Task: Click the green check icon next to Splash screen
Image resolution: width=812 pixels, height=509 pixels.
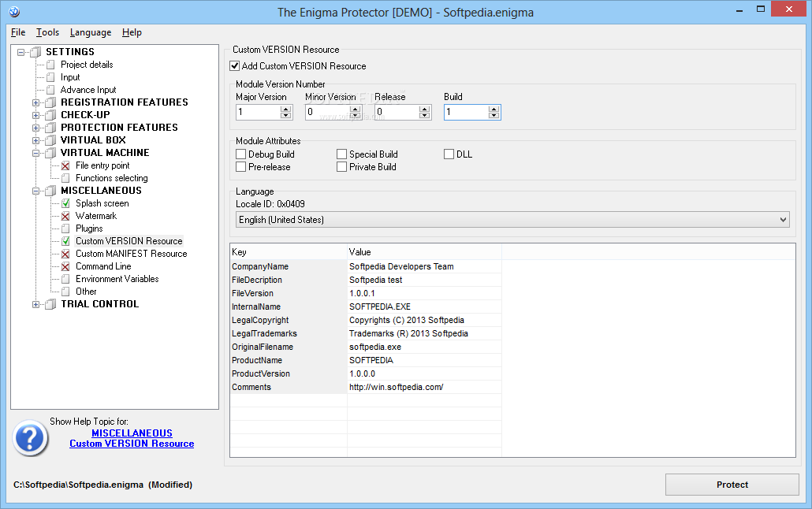Action: [65, 203]
